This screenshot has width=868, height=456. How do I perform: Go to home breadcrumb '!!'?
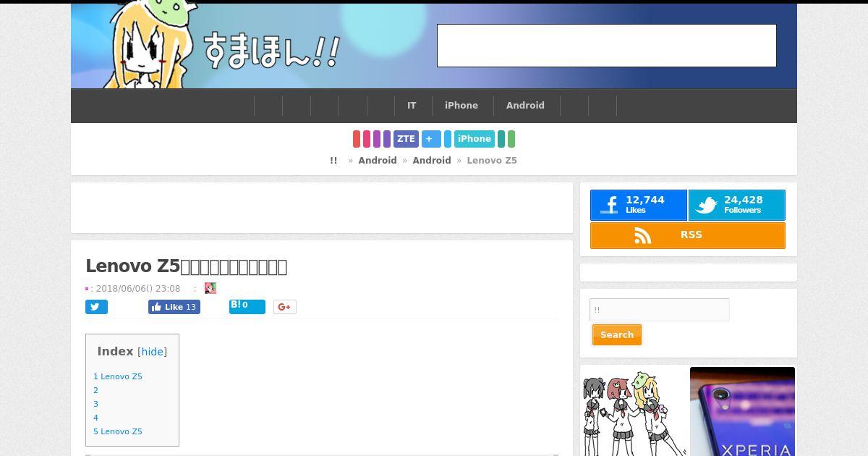(333, 161)
